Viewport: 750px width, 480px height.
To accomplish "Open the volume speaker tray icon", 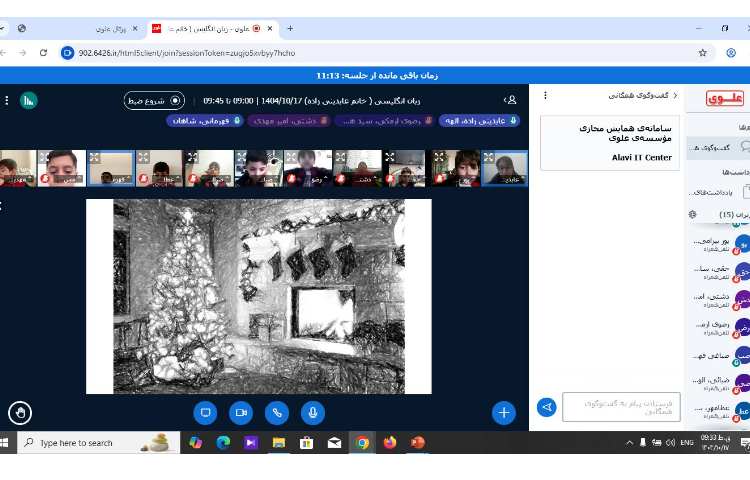I will 671,443.
